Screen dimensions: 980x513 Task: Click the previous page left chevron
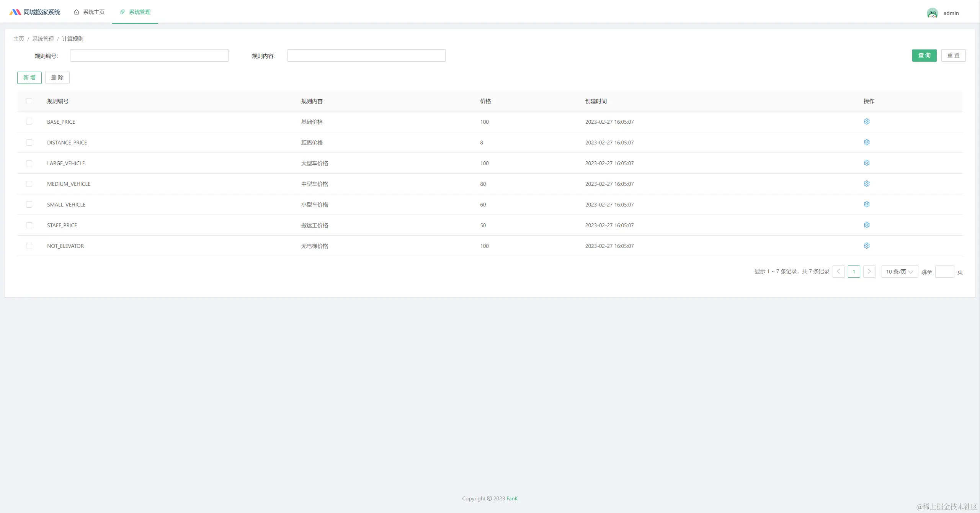(838, 272)
